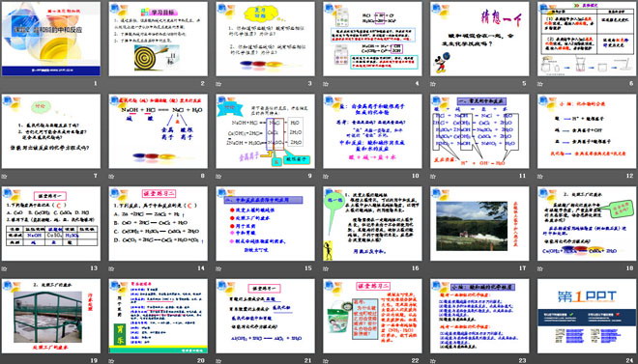Select the title slide thumbnail numbered 1

tap(51, 39)
